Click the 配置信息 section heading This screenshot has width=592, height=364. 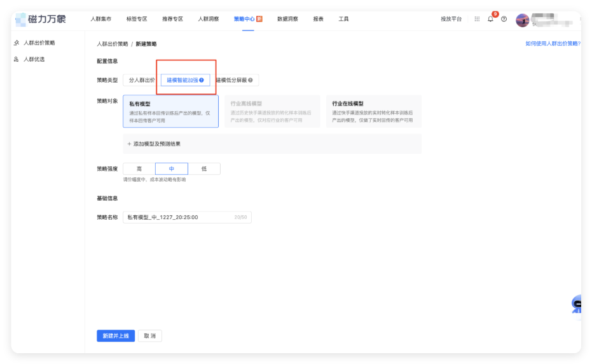click(107, 61)
